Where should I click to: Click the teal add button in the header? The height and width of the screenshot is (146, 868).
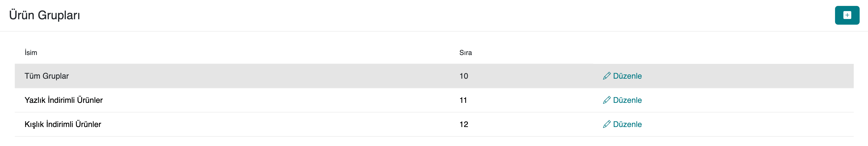pos(847,15)
